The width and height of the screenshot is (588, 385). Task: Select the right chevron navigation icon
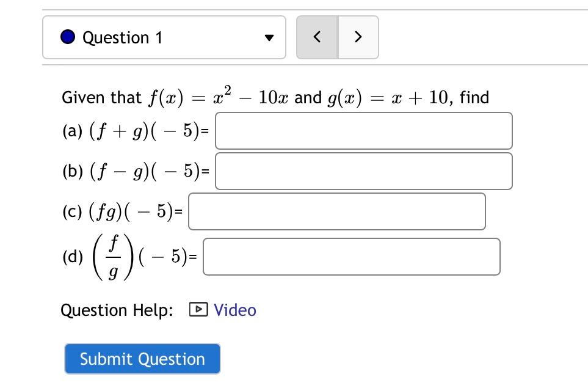pos(358,37)
